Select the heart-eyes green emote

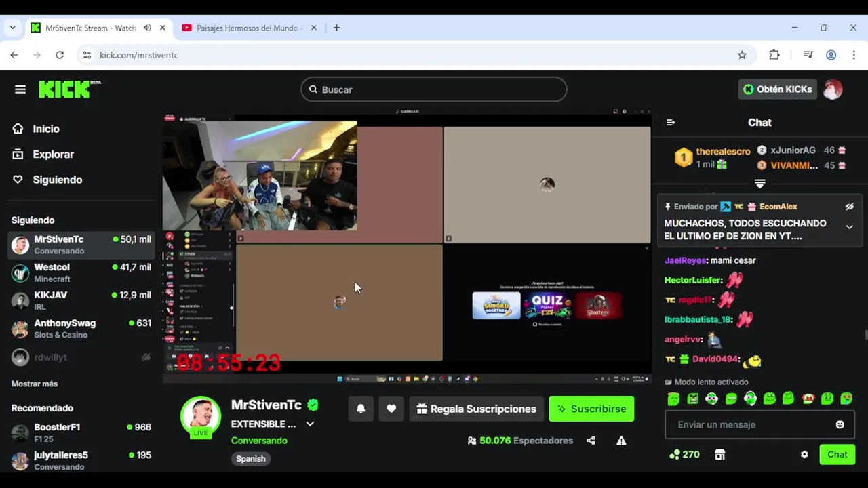click(846, 399)
